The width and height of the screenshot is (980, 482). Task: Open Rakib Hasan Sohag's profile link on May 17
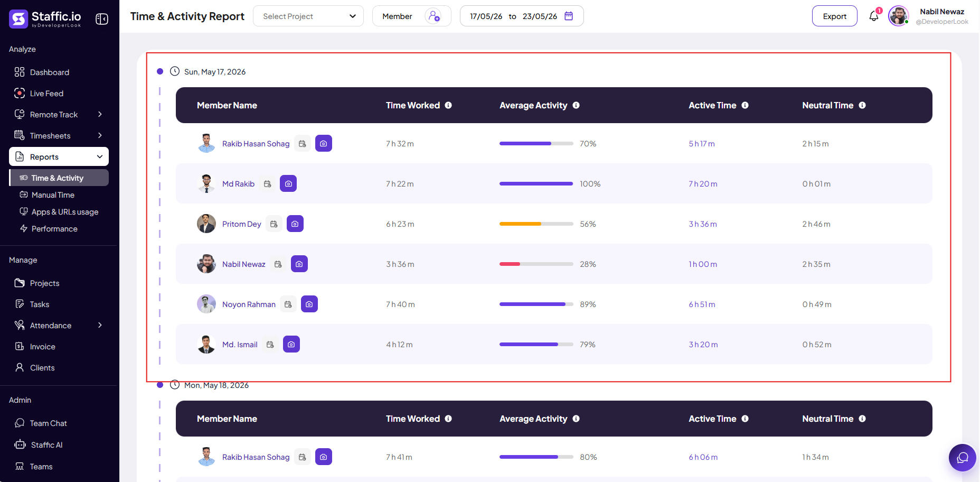(256, 143)
